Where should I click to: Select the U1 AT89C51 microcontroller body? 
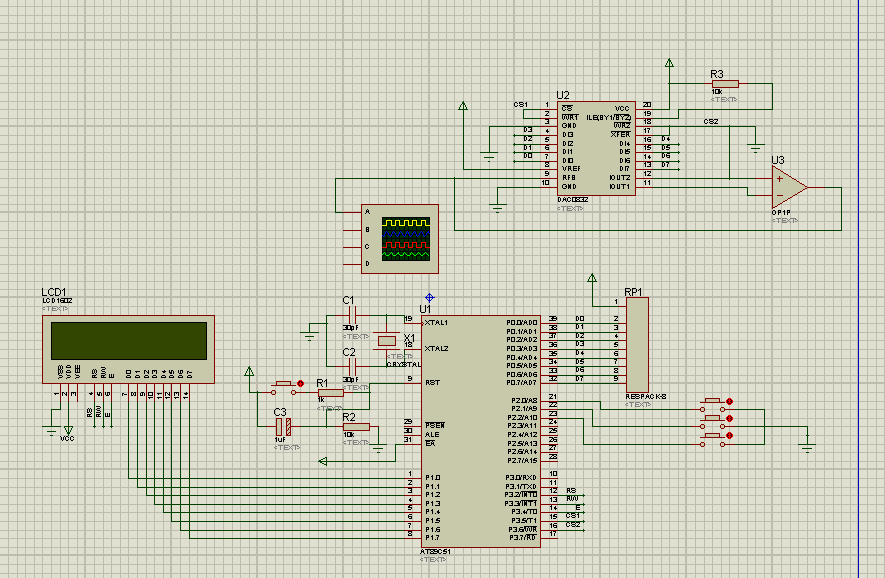(x=481, y=431)
